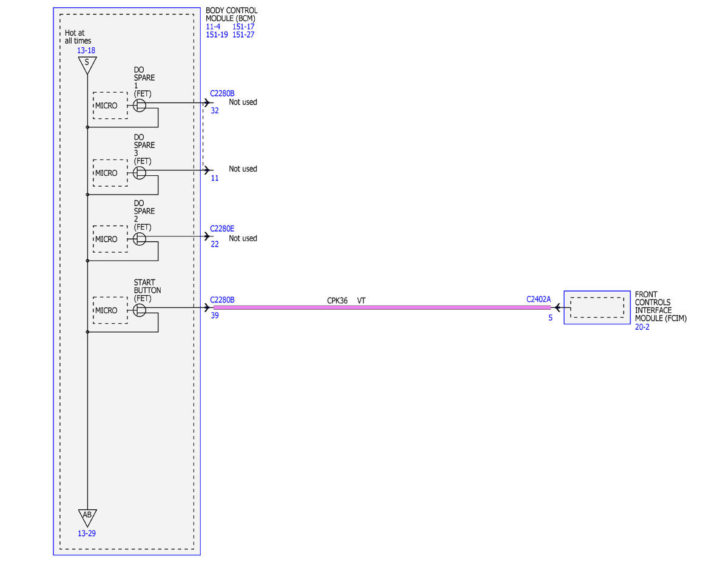
Task: Select the AB triangle ground symbol
Action: 87,517
